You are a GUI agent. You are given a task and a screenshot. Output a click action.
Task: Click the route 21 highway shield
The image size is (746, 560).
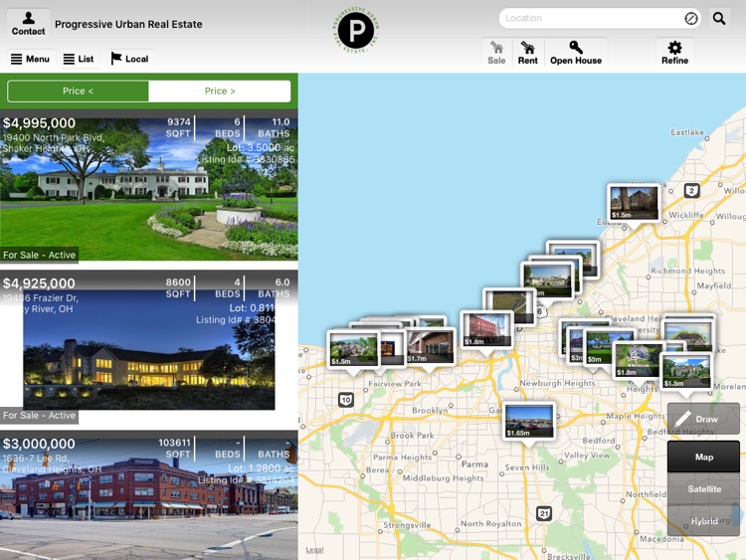544,514
